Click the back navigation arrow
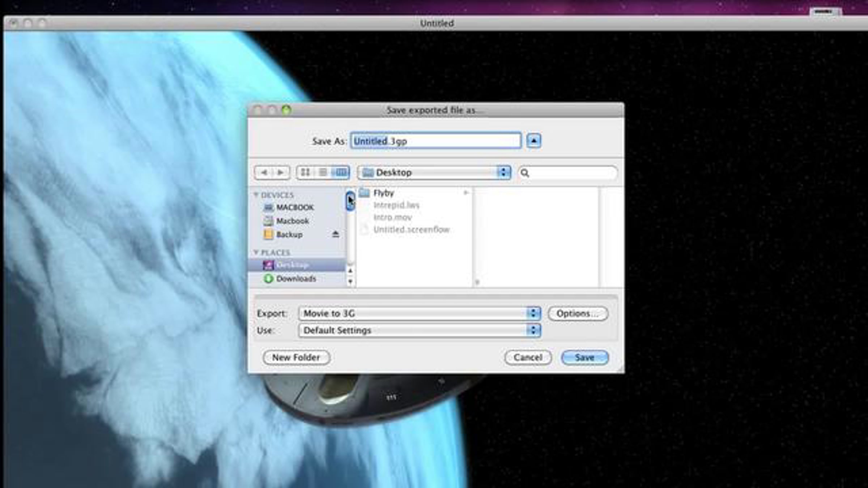Image resolution: width=868 pixels, height=488 pixels. pyautogui.click(x=264, y=172)
